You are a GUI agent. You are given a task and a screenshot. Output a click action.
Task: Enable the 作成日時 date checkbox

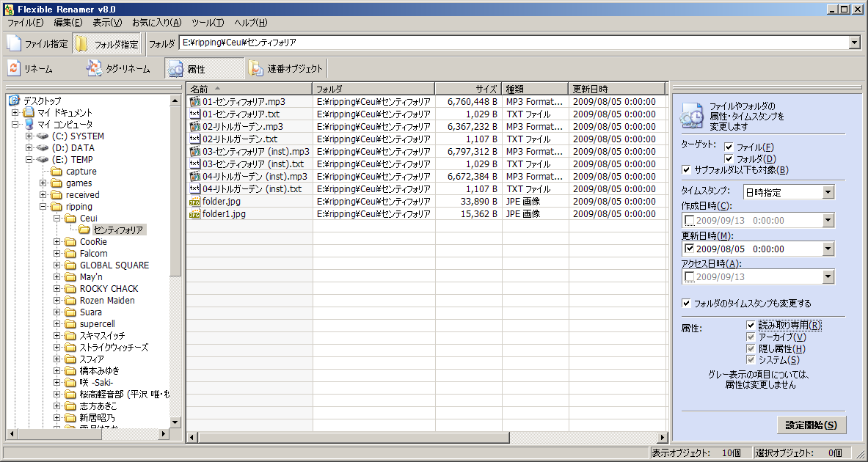[689, 220]
